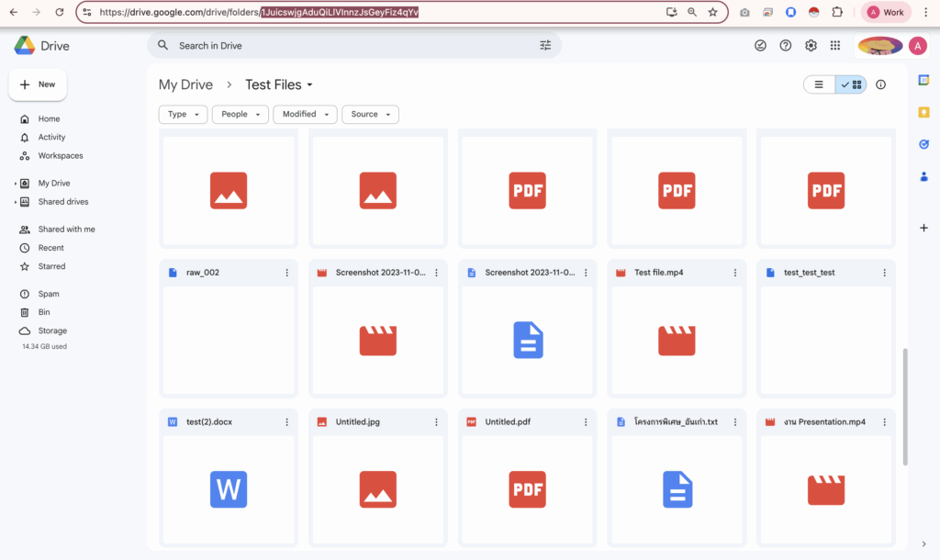Show the view details info icon
Viewport: 940px width, 560px height.
(881, 84)
